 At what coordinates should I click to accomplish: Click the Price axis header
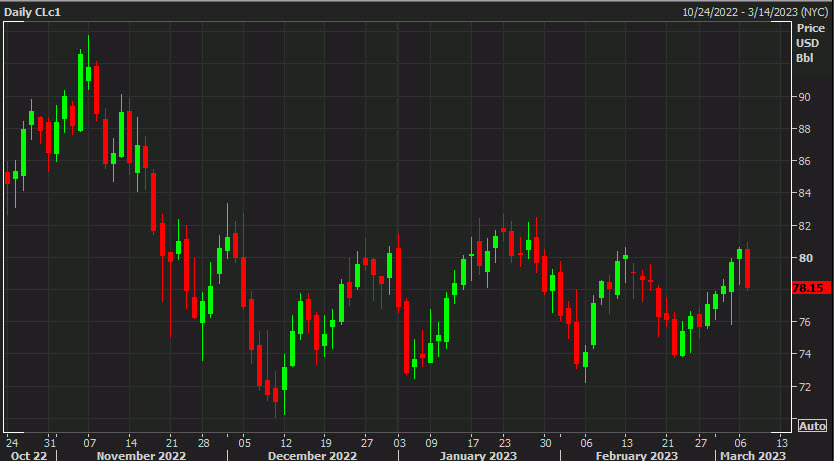[x=811, y=28]
